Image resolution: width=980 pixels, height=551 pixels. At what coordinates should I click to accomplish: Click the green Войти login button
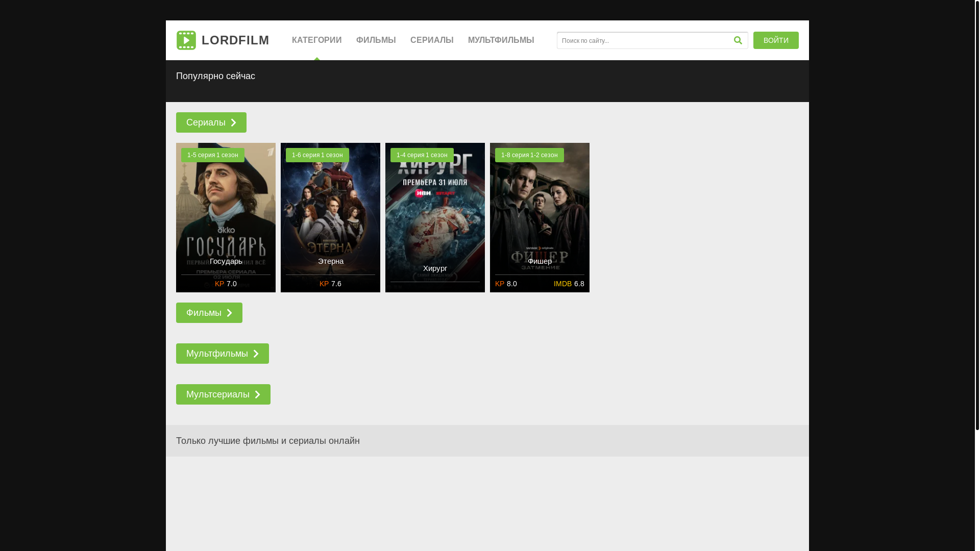click(776, 40)
